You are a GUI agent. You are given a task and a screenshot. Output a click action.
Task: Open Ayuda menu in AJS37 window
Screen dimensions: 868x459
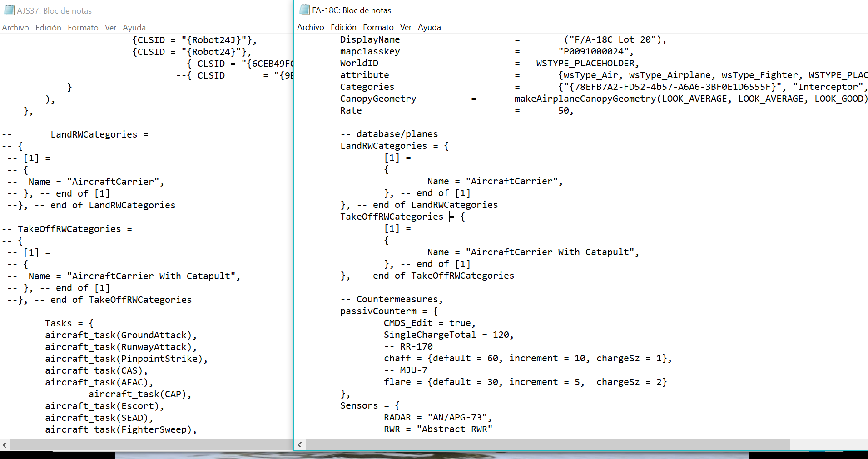[134, 28]
